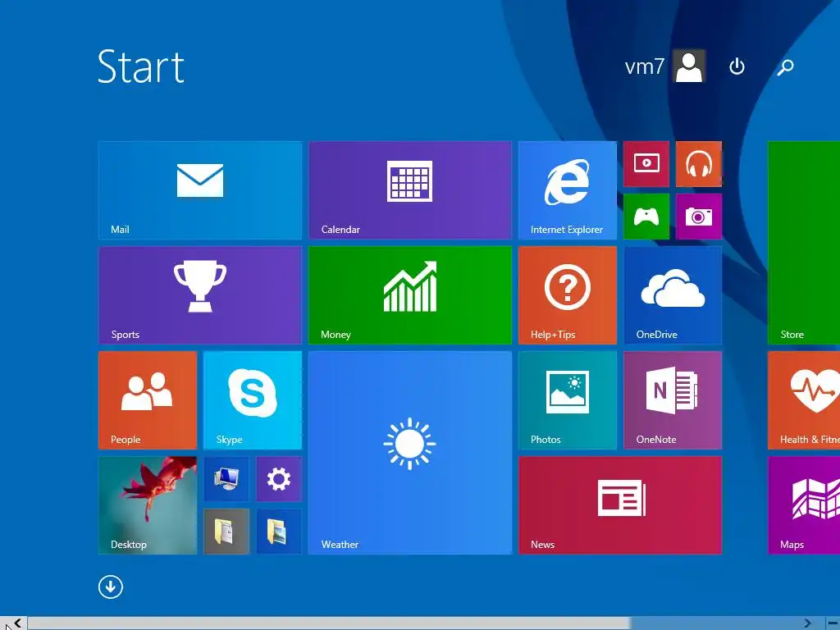840x630 pixels.
Task: Open the Music headphones tile
Action: coord(699,164)
